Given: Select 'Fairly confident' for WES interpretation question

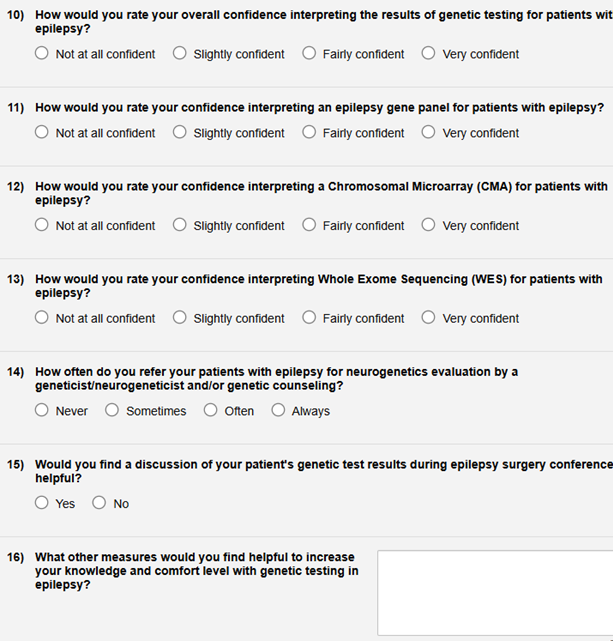Looking at the screenshot, I should (309, 318).
